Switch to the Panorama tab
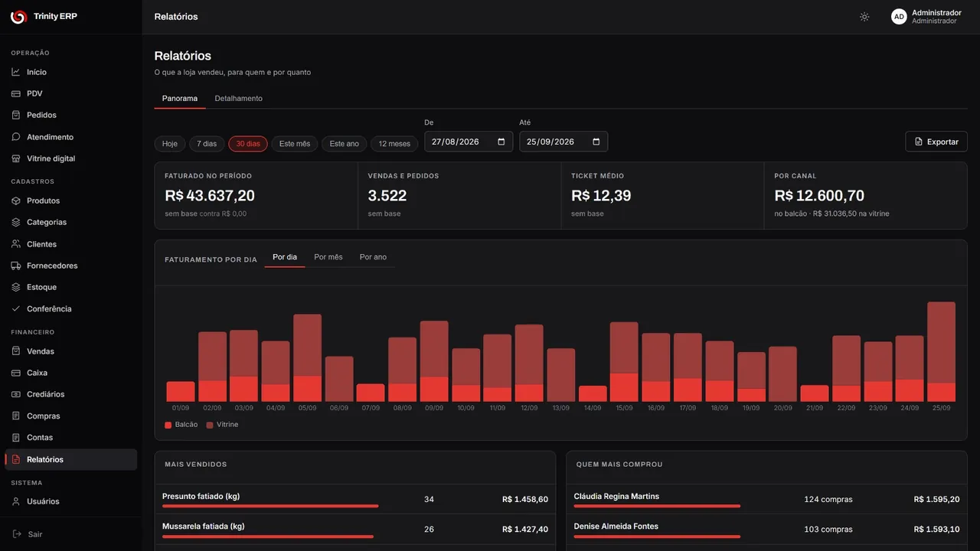This screenshot has height=551, width=980. [180, 99]
